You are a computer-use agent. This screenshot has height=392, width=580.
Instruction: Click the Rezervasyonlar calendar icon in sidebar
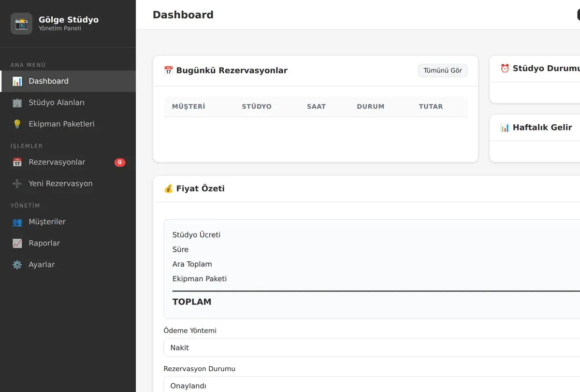pyautogui.click(x=17, y=162)
